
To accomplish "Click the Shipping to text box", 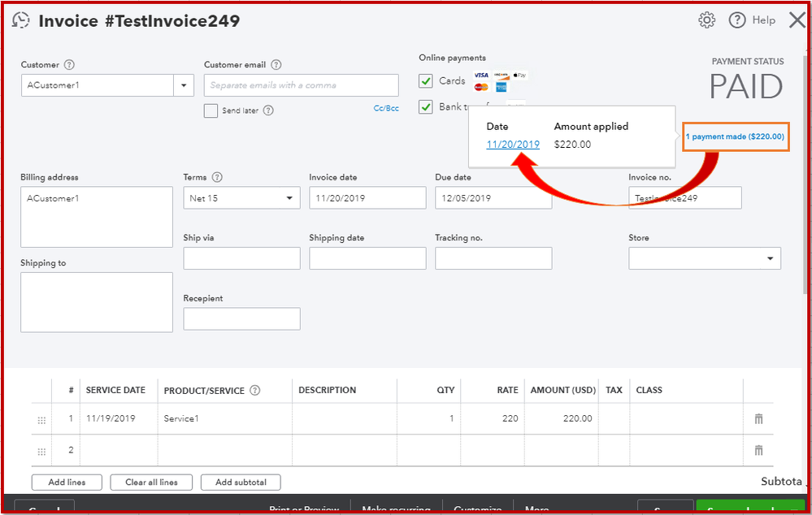I will point(97,302).
